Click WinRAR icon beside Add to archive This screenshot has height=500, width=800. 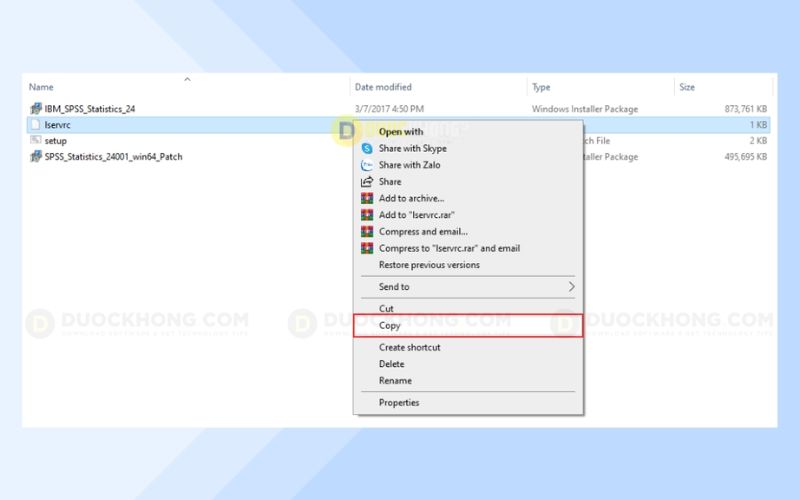367,198
